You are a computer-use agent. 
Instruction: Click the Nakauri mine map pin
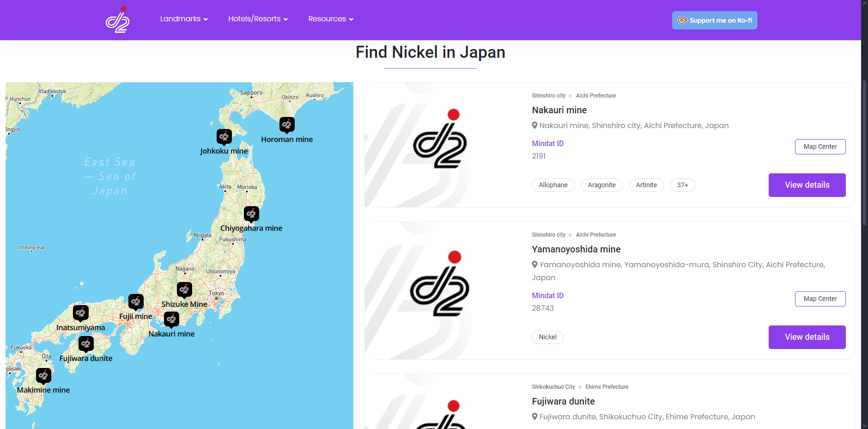[x=171, y=319]
